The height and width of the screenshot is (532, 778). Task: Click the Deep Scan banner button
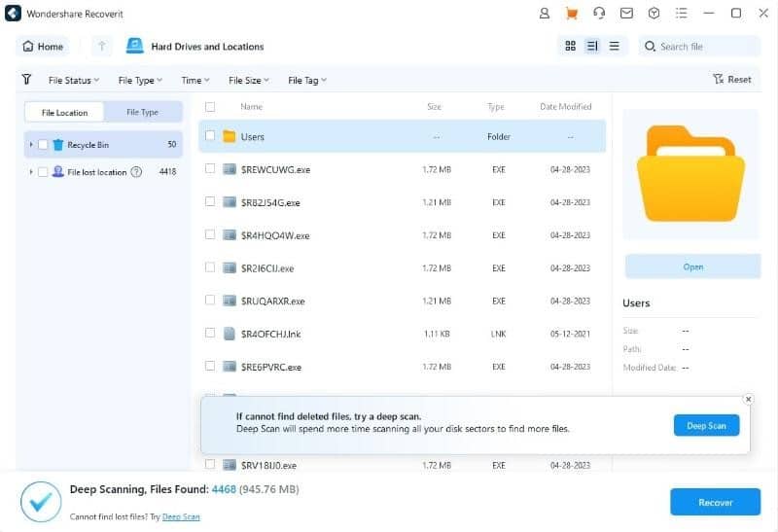click(707, 425)
